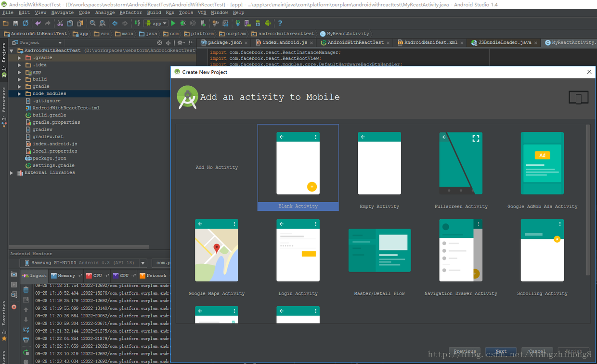Choose Add No Activity option

point(217,168)
